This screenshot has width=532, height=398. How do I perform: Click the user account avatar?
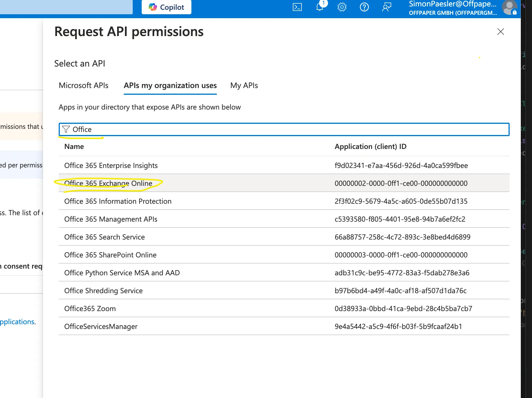pos(509,8)
